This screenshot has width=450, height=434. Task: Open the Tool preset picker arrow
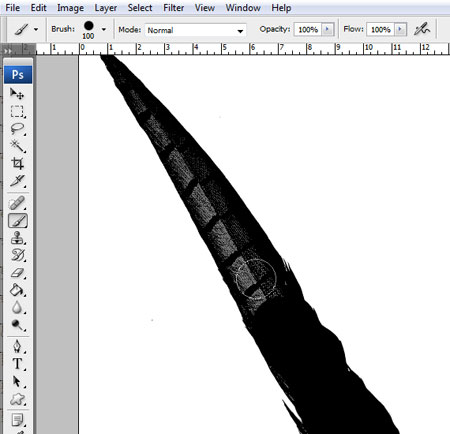point(36,29)
